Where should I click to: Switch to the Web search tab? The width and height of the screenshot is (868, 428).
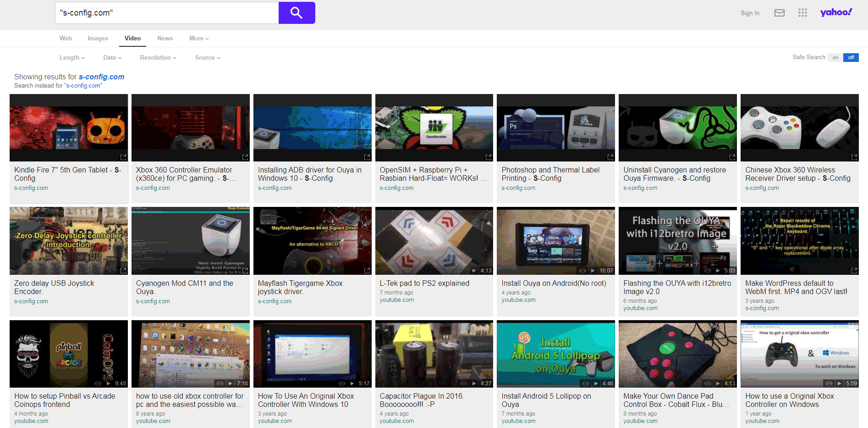point(66,39)
